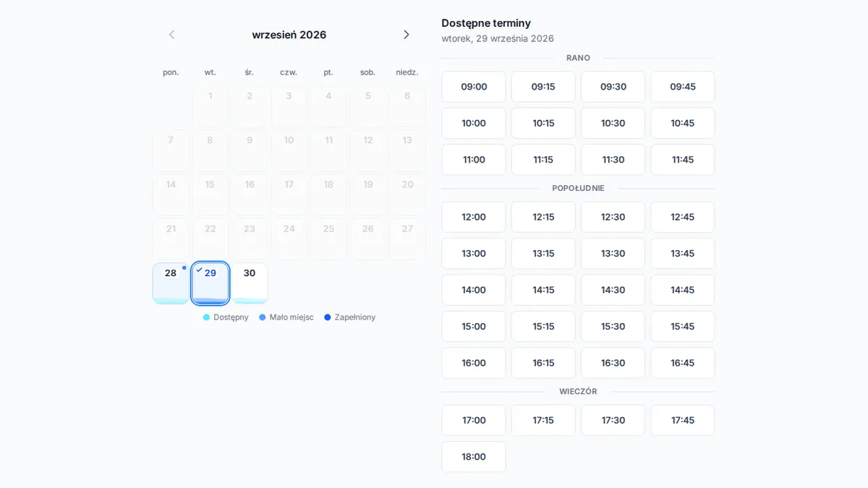Select the 16:15 time slot

(x=543, y=363)
